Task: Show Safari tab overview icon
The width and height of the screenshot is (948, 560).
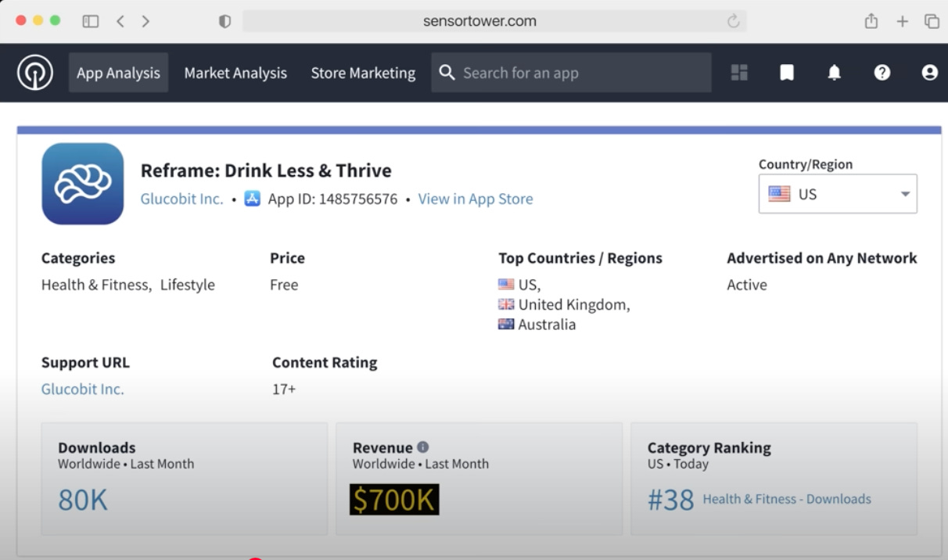Action: (x=932, y=22)
